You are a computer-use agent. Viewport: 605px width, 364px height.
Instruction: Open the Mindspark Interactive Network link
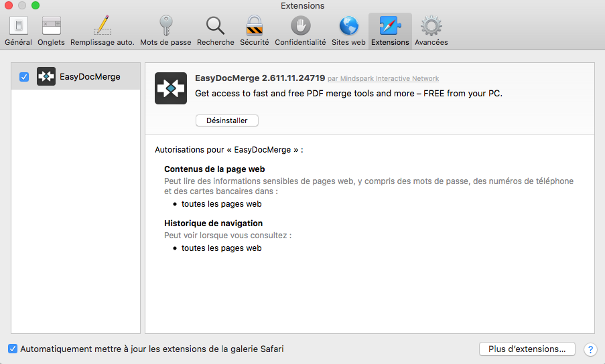click(383, 78)
